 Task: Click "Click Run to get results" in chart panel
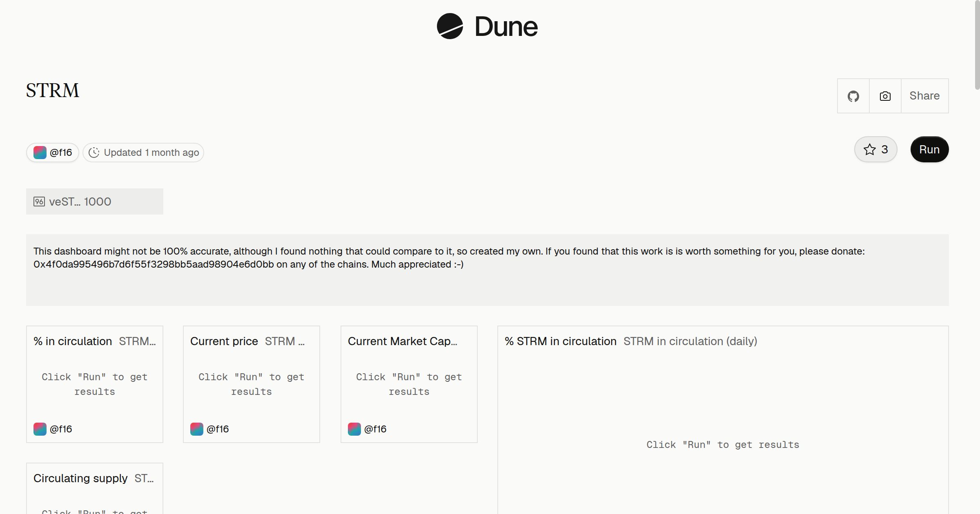(723, 445)
